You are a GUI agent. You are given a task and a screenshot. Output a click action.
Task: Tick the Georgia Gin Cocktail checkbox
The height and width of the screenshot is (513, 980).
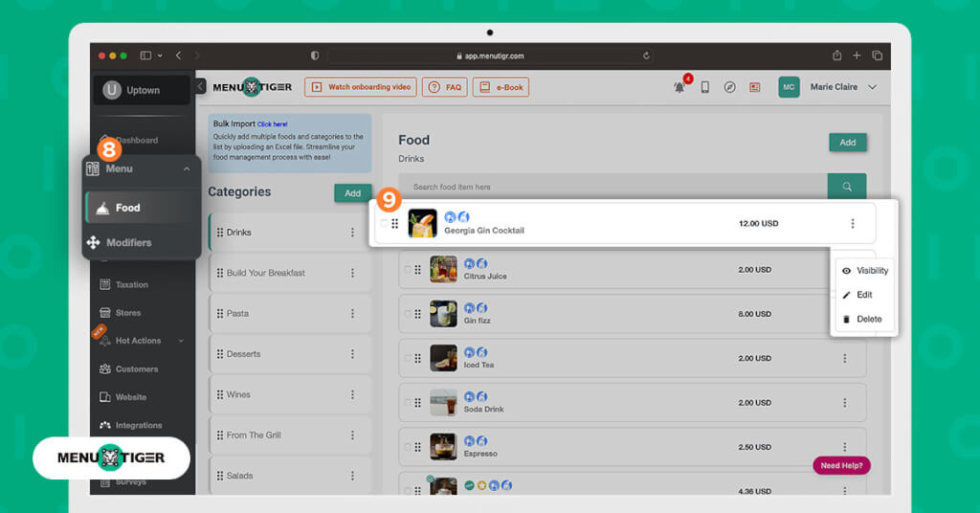point(384,224)
